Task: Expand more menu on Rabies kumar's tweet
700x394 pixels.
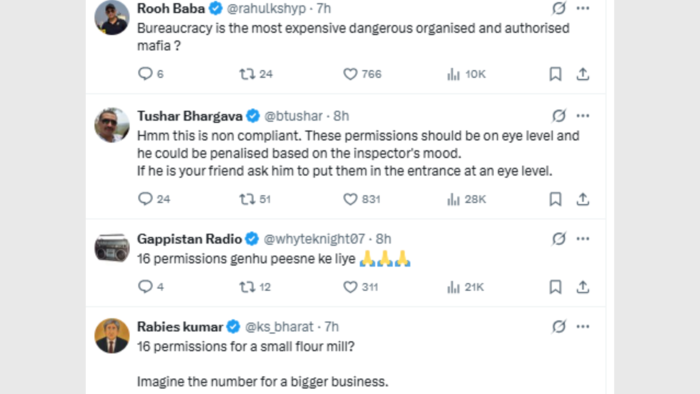Action: (583, 327)
